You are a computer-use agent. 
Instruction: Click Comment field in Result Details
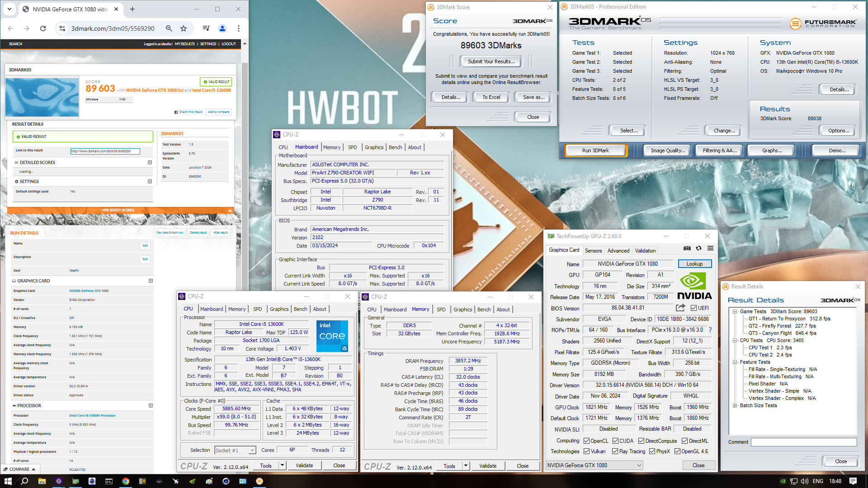coord(804,442)
